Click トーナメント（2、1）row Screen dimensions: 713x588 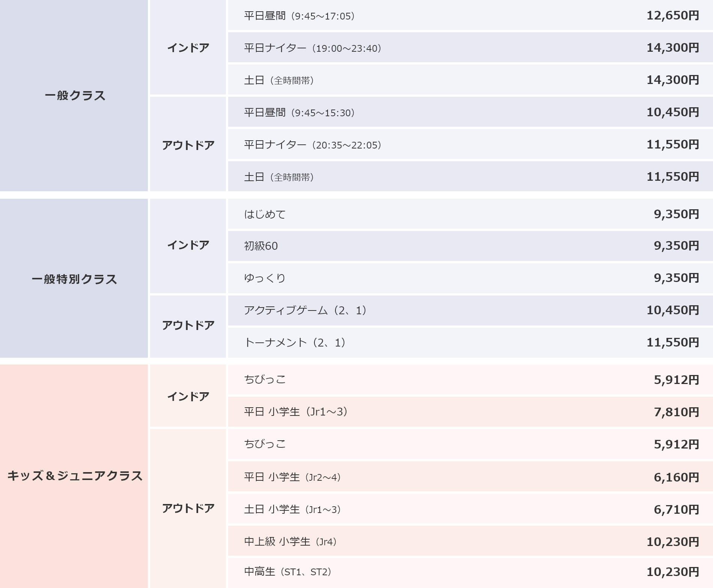(471, 343)
